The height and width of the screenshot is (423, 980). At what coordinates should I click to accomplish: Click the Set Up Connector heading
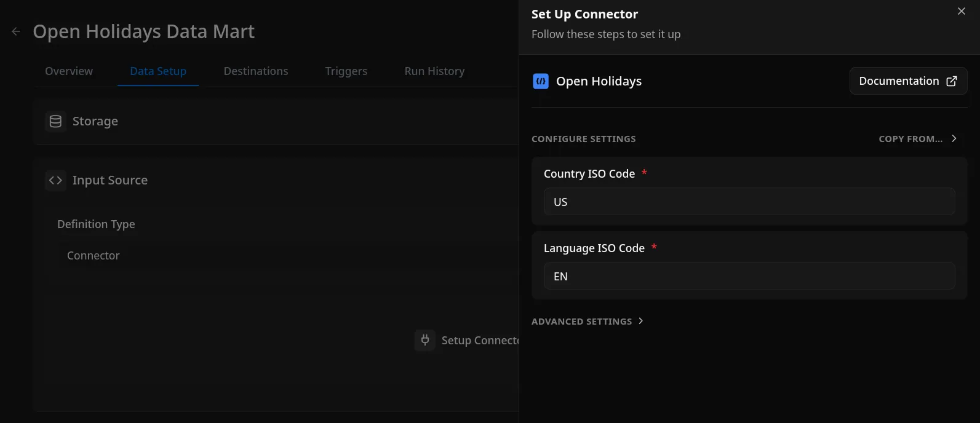point(584,14)
